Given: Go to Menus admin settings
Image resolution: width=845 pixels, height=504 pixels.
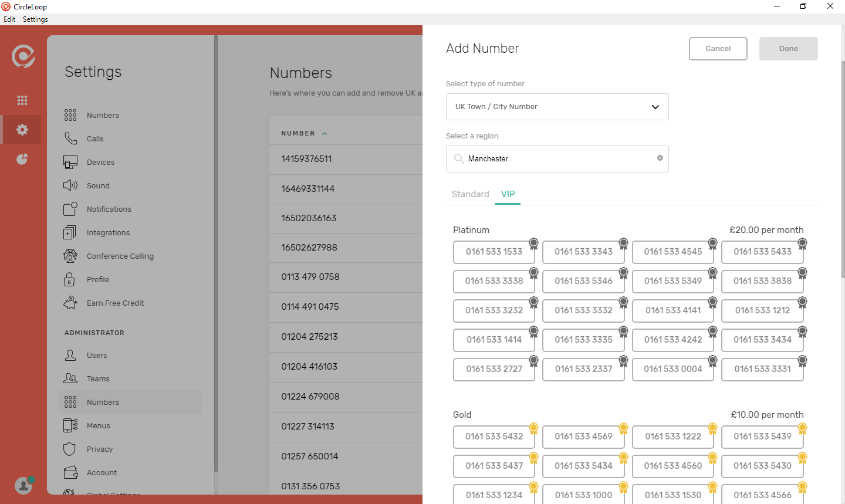Looking at the screenshot, I should [98, 426].
